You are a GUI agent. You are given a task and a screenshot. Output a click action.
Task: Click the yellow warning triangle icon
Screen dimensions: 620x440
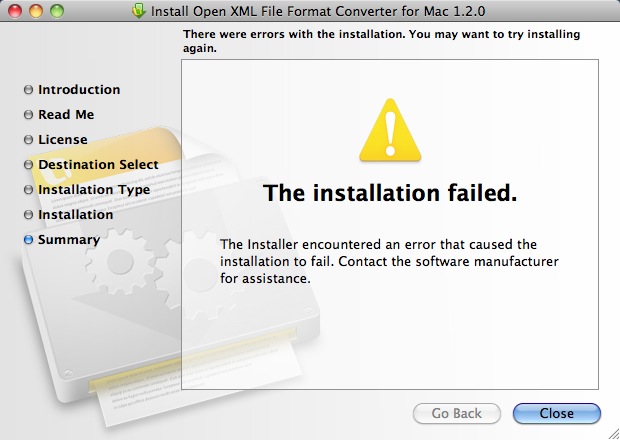tap(390, 130)
